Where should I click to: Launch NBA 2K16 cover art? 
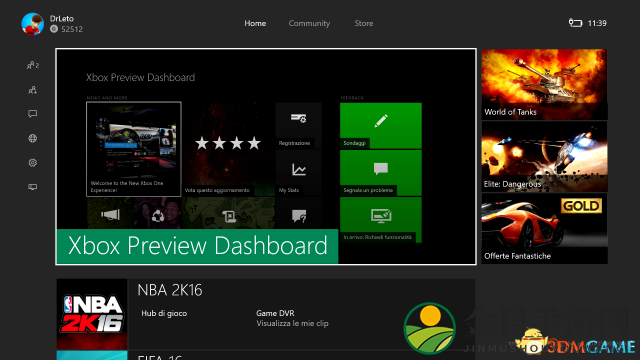[92, 314]
